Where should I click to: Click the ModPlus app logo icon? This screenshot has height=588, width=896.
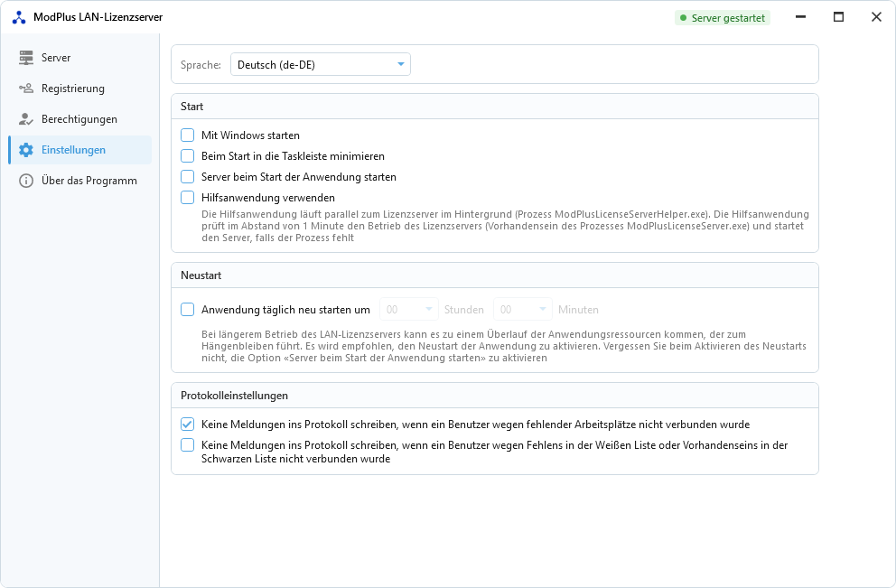click(19, 17)
